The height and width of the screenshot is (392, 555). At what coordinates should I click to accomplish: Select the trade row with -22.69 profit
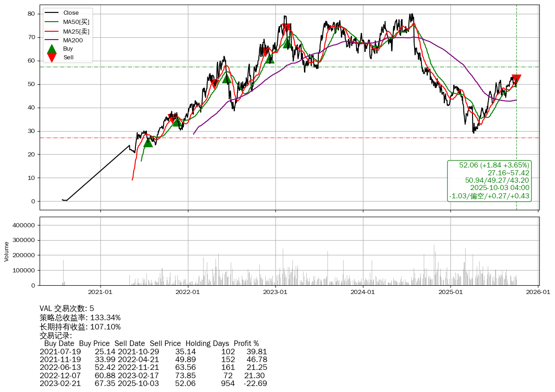pos(153,383)
